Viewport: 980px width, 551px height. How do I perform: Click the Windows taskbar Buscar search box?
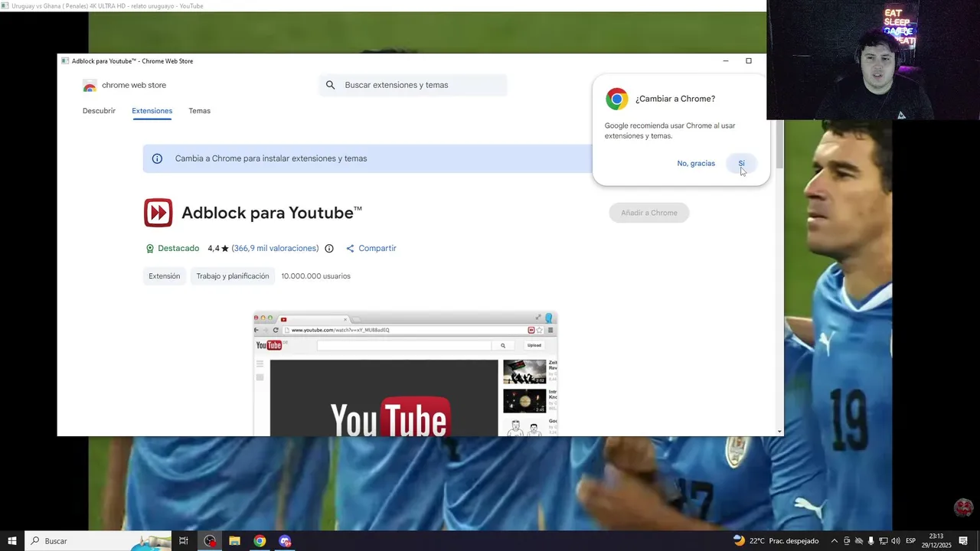coord(100,541)
